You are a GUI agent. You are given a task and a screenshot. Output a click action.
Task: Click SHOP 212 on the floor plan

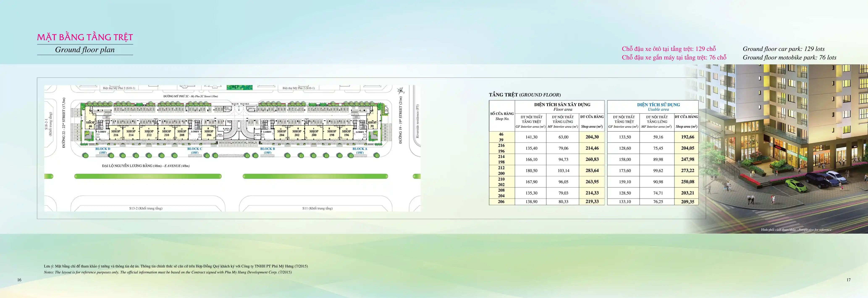pos(149,133)
